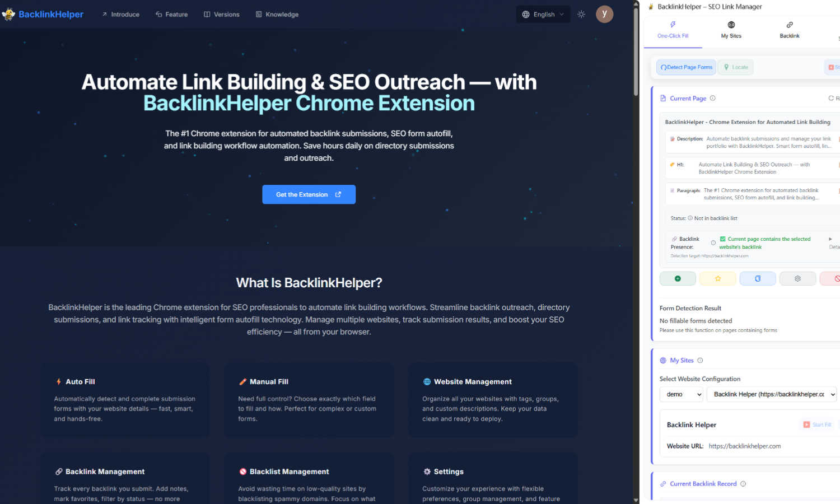The width and height of the screenshot is (840, 504).
Task: Click the page scrollbar thumb
Action: click(636, 52)
